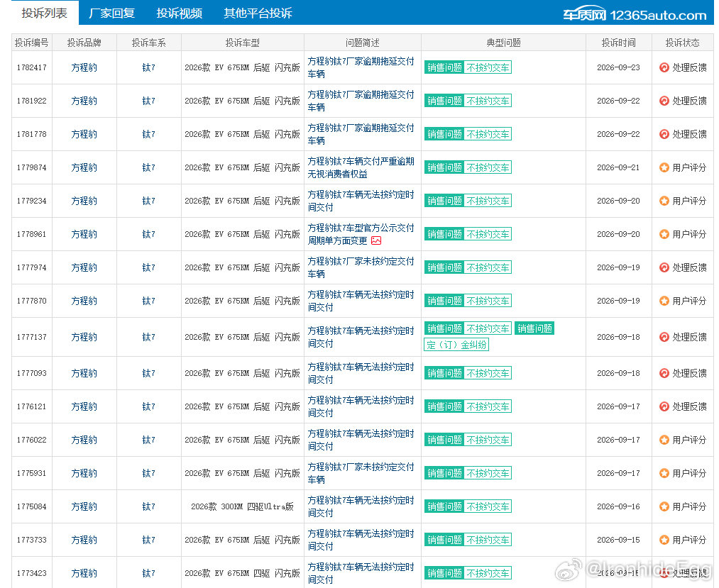Click complaint number 1781922
The height and width of the screenshot is (588, 719).
tap(32, 101)
